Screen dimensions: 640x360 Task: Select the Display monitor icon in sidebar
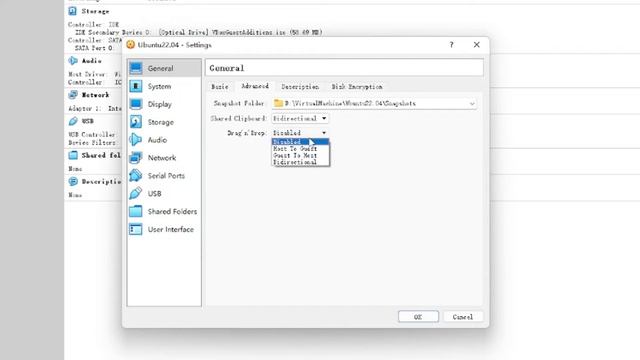(x=136, y=104)
